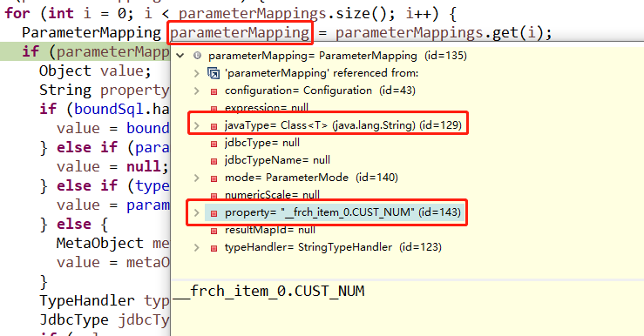This screenshot has width=644, height=336.
Task: Click parameterMappings.get(i) in the editor
Action: pos(439,32)
